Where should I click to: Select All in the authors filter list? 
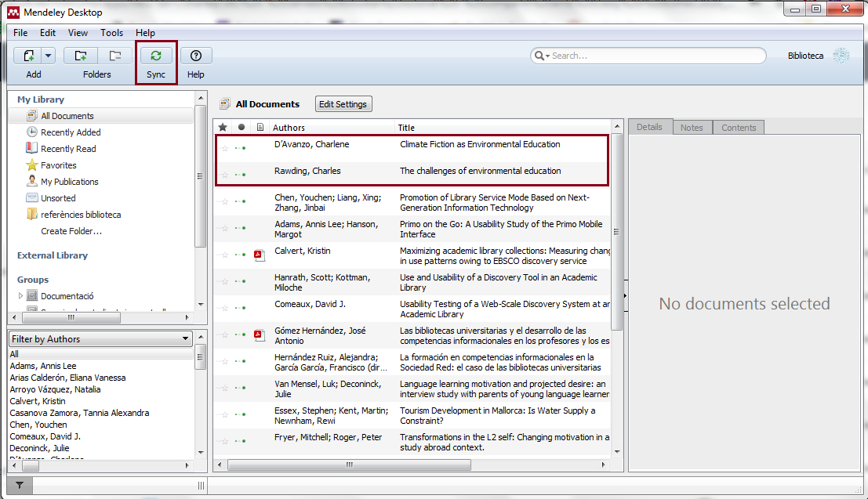point(100,354)
